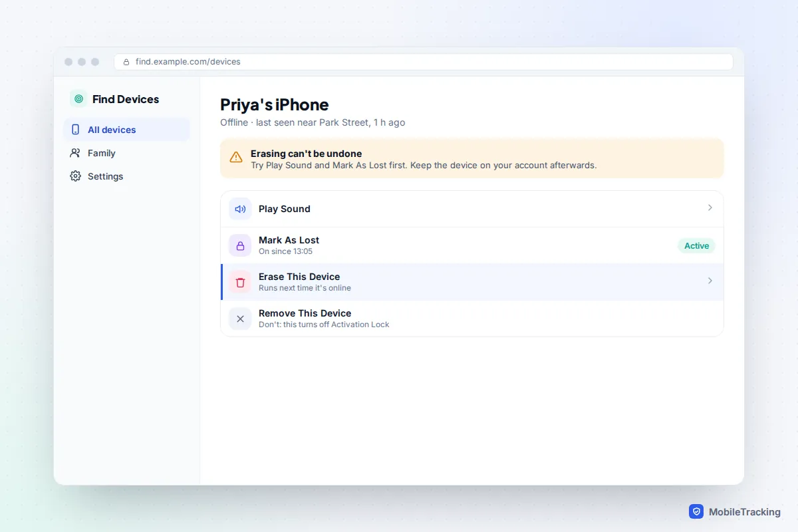Click the find.example.com/devices address field
Image resolution: width=798 pixels, height=532 pixels.
pyautogui.click(x=424, y=62)
